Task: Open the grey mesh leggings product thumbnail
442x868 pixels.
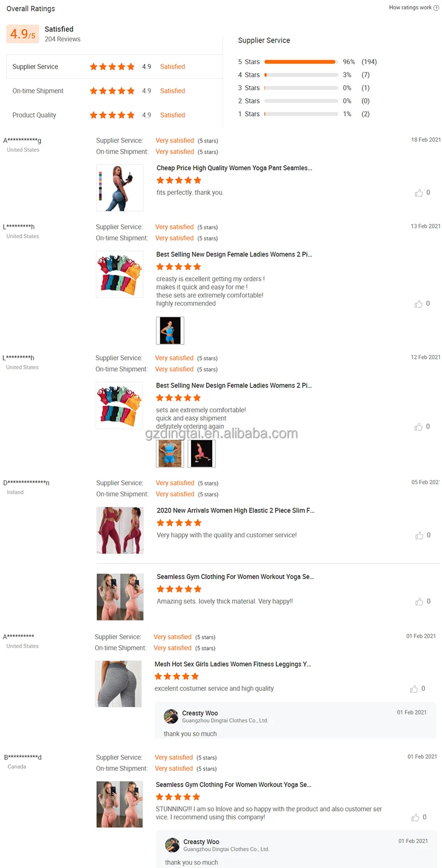Action: coord(119,684)
